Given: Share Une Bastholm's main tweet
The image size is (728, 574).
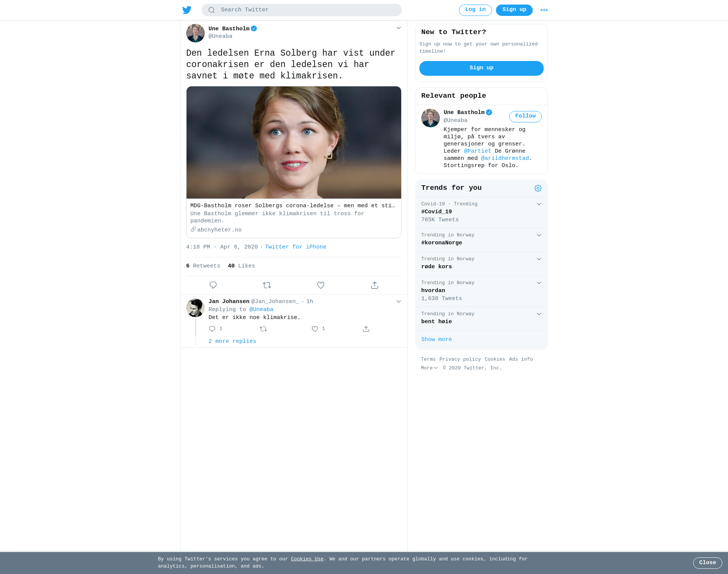Looking at the screenshot, I should click(x=375, y=285).
